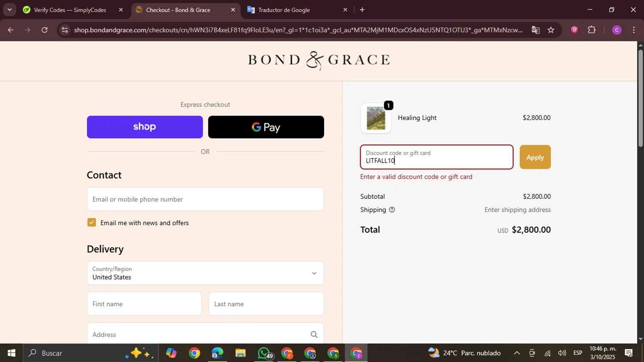Click the Buscar taskbar search box
The image size is (644, 362).
(x=91, y=353)
